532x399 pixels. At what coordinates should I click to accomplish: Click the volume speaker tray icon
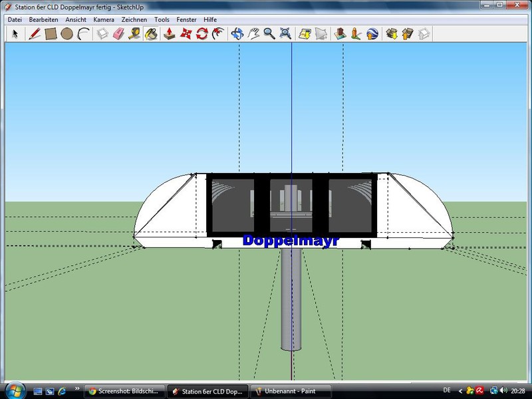[503, 391]
